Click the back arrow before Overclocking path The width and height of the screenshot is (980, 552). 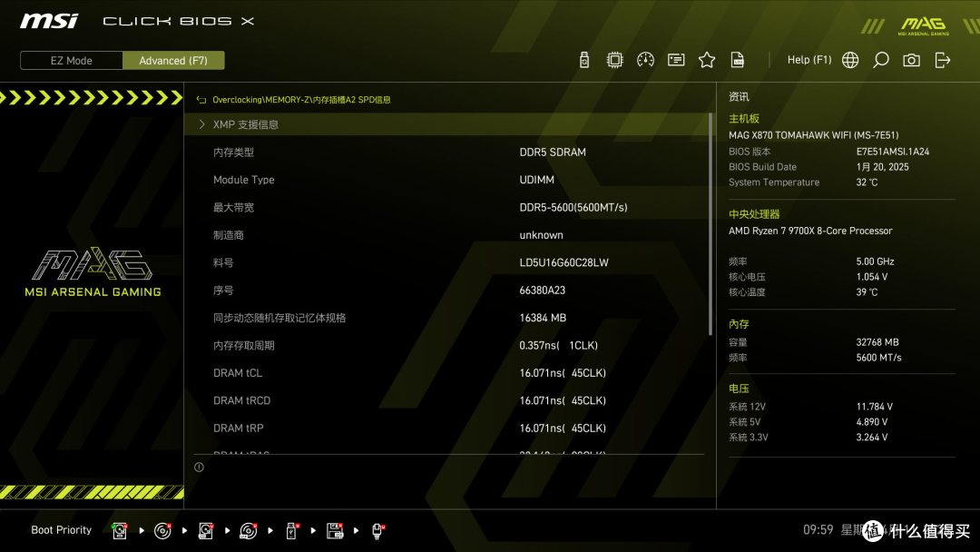point(201,99)
